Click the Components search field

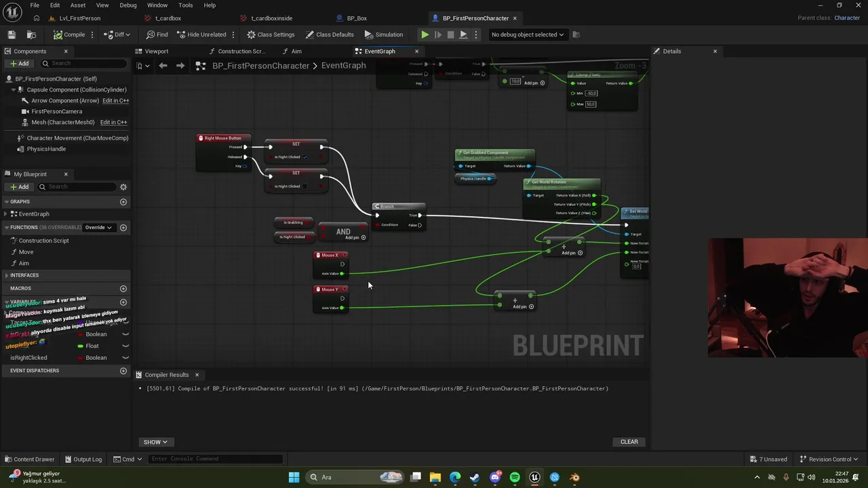(x=83, y=64)
